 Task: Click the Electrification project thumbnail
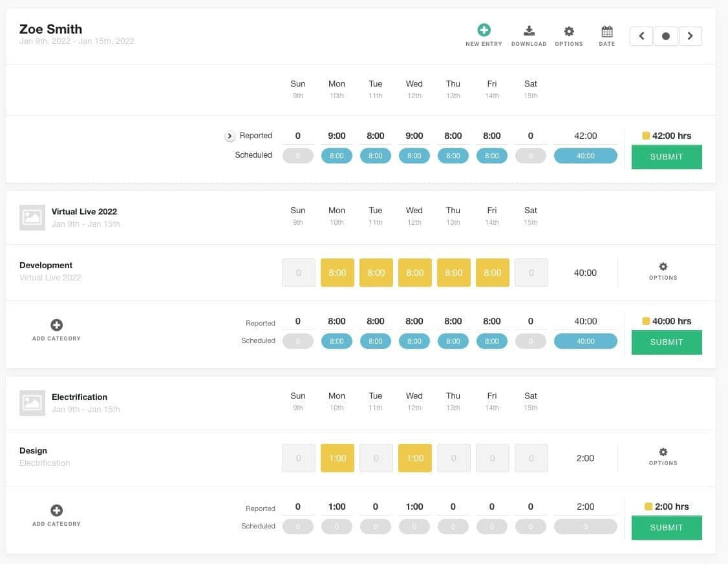pos(32,402)
